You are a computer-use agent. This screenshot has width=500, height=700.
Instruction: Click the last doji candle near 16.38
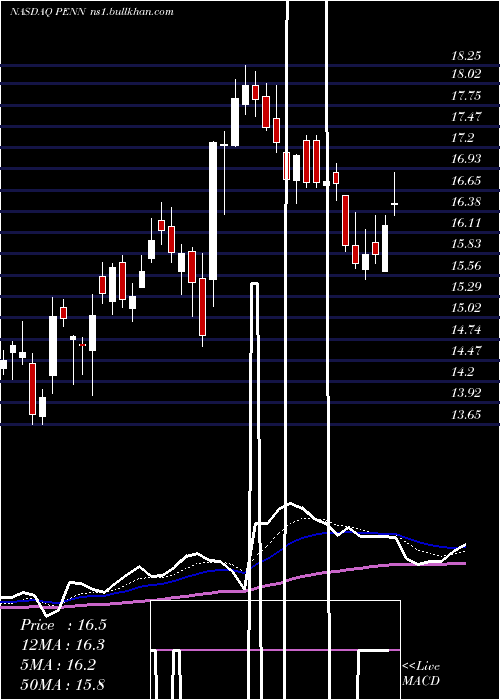tap(395, 204)
